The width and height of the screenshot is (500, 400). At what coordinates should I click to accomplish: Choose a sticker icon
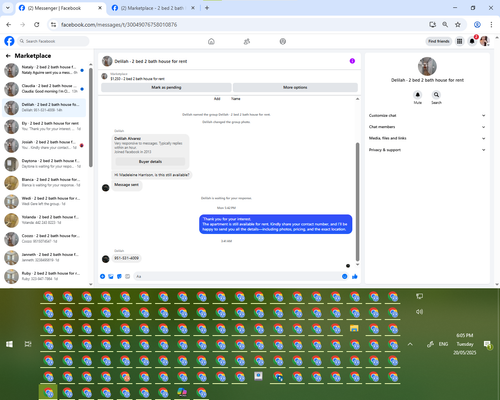(x=119, y=276)
